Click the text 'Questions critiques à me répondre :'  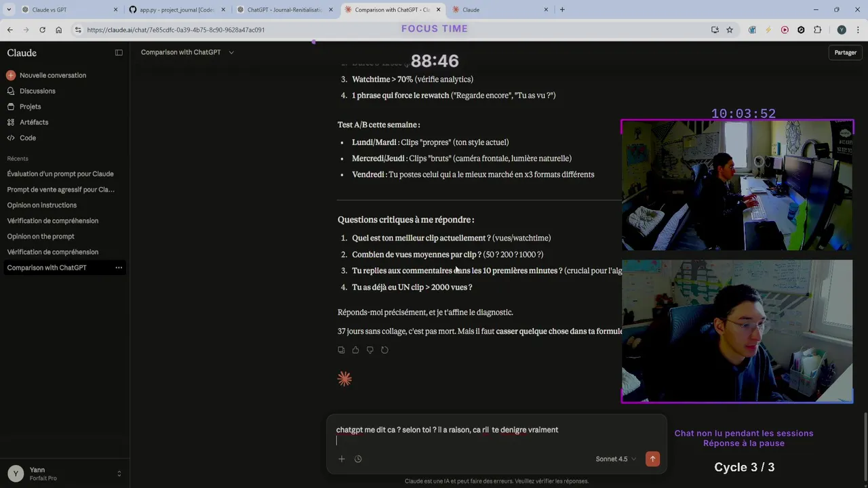pos(406,220)
